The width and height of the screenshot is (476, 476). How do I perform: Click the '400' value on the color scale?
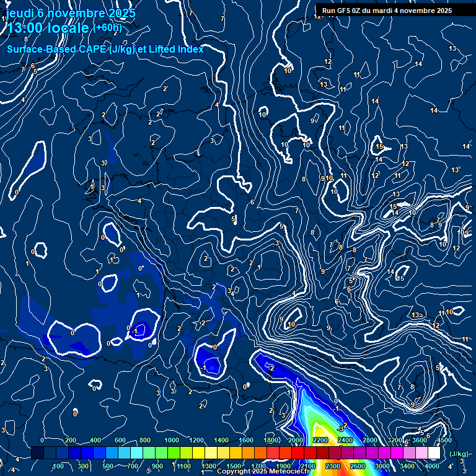(95, 440)
